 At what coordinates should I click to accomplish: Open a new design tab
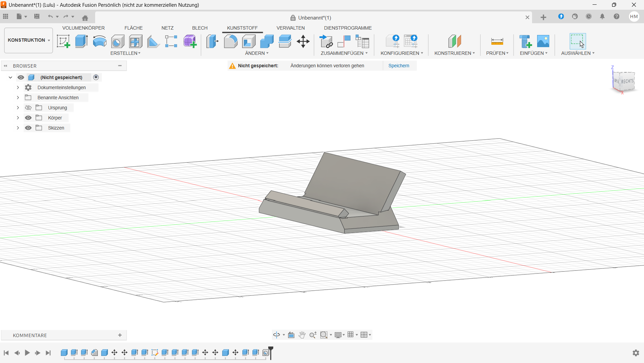pyautogui.click(x=543, y=17)
